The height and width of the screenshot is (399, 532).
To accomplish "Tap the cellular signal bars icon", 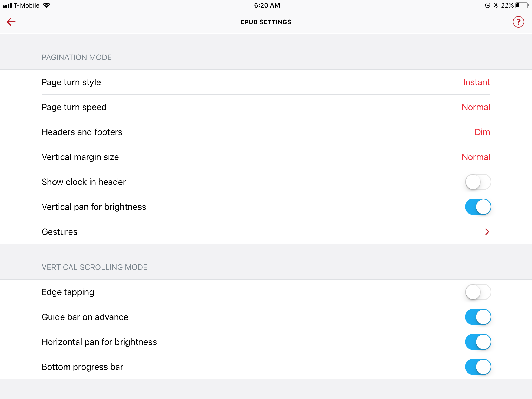I will tap(7, 5).
